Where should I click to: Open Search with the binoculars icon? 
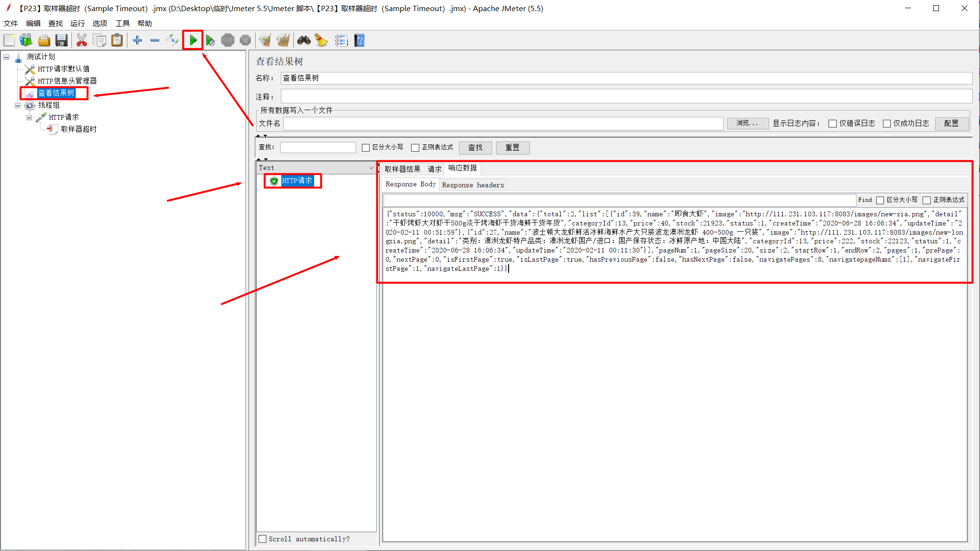tap(304, 41)
